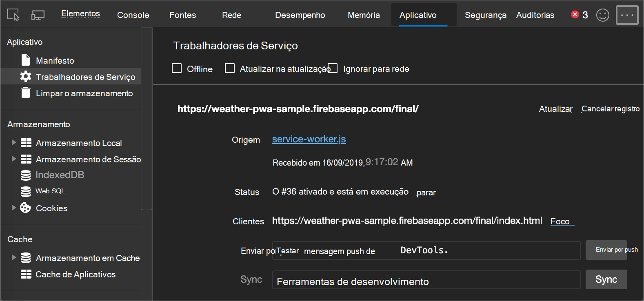
Task: Open the Console tab
Action: (133, 15)
